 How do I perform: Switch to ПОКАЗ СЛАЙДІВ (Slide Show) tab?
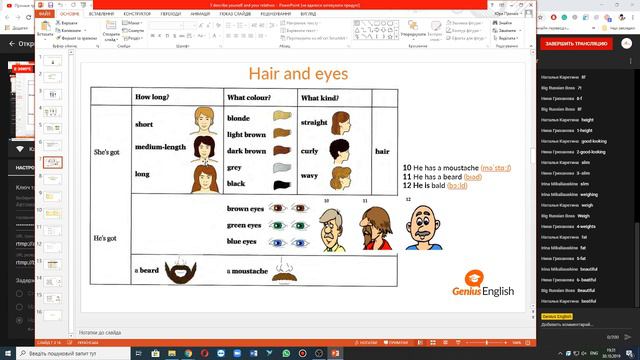(x=235, y=14)
